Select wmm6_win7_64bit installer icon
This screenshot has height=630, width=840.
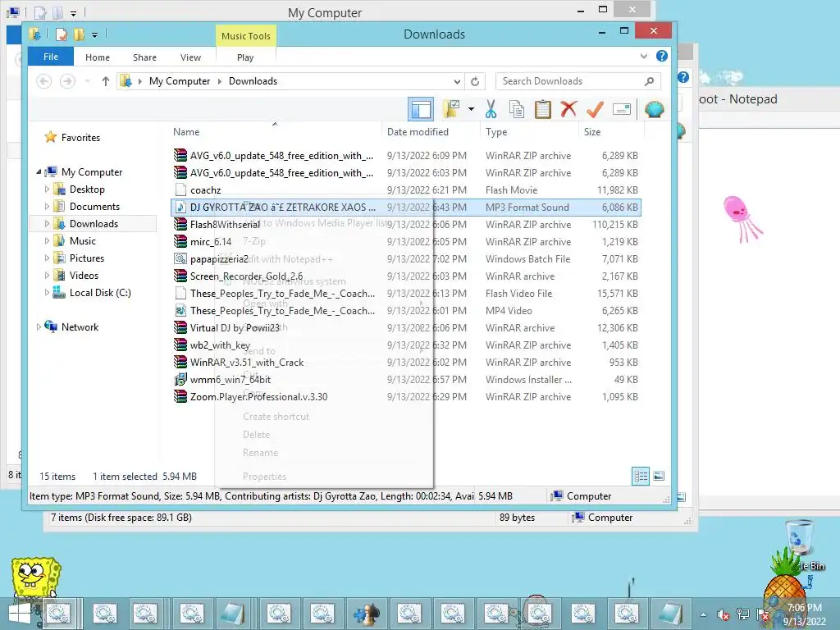180,379
